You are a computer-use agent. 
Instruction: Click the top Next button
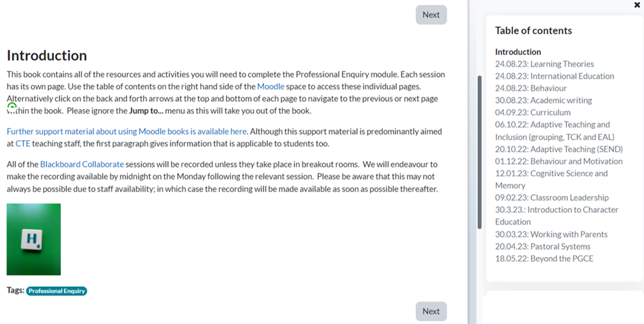431,15
